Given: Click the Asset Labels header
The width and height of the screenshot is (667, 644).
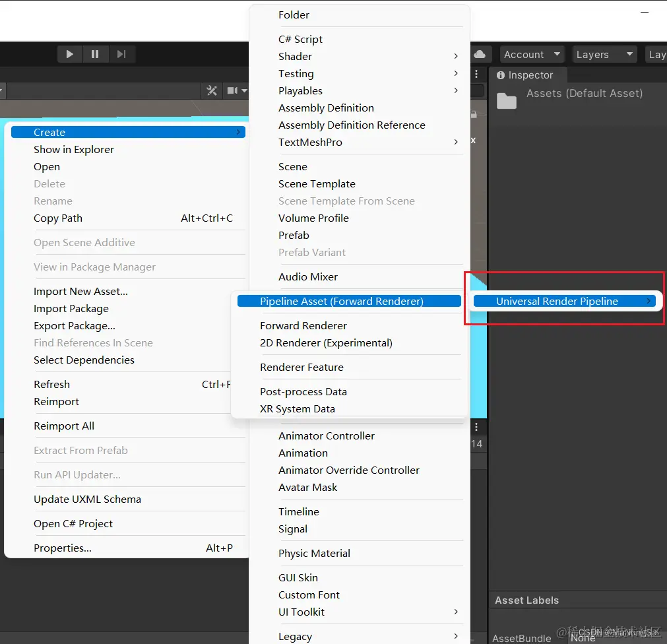Looking at the screenshot, I should 527,600.
